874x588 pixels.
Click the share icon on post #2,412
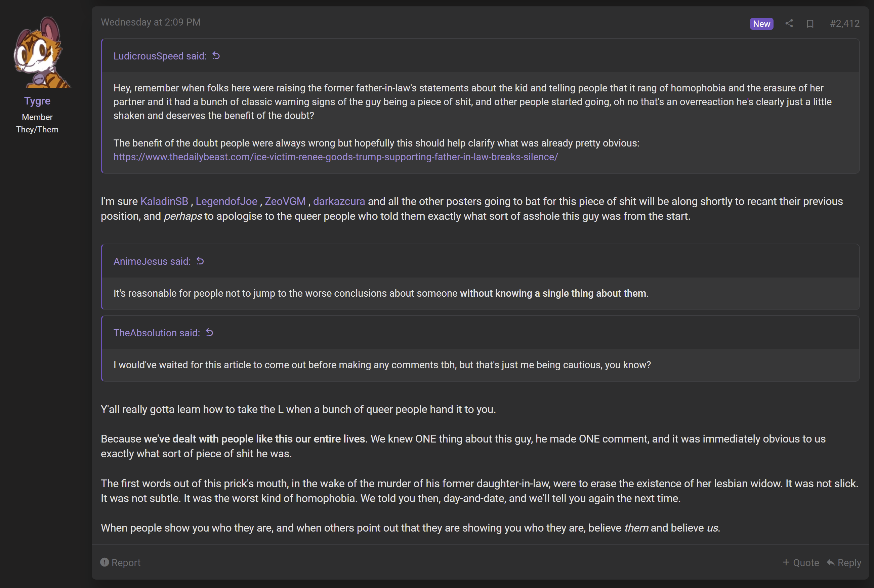pos(789,24)
